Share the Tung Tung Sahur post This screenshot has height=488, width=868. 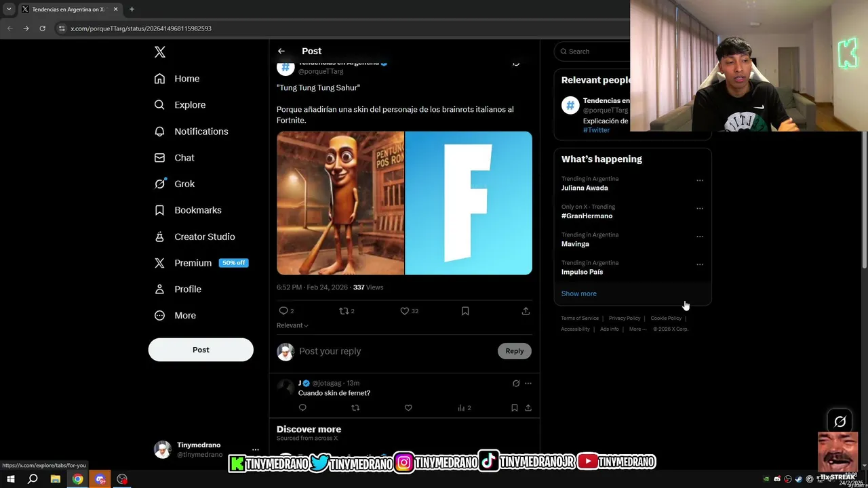(x=526, y=311)
